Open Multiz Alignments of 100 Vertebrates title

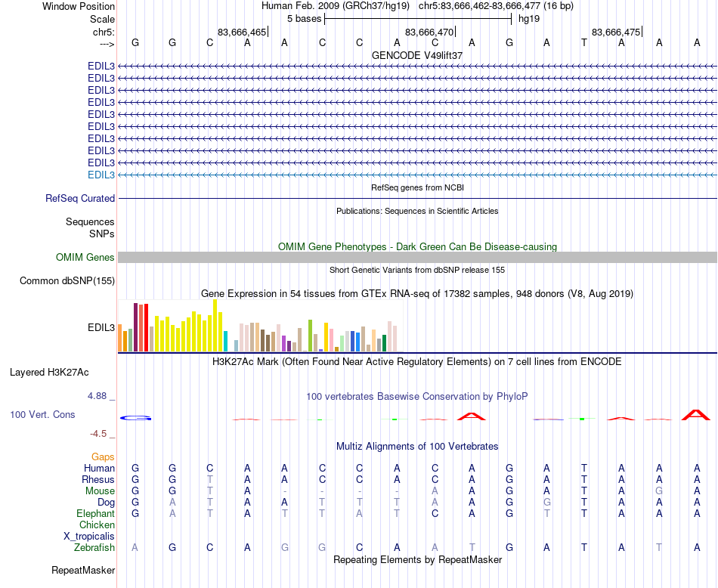pyautogui.click(x=417, y=447)
